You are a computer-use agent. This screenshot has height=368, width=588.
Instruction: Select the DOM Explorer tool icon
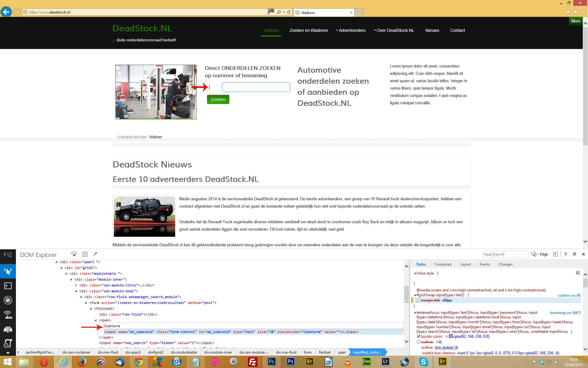(8, 271)
